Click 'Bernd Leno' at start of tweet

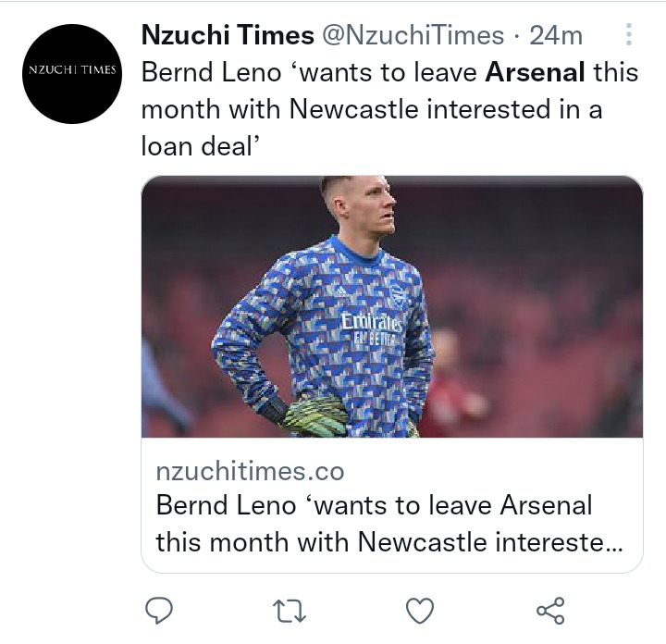click(x=212, y=72)
